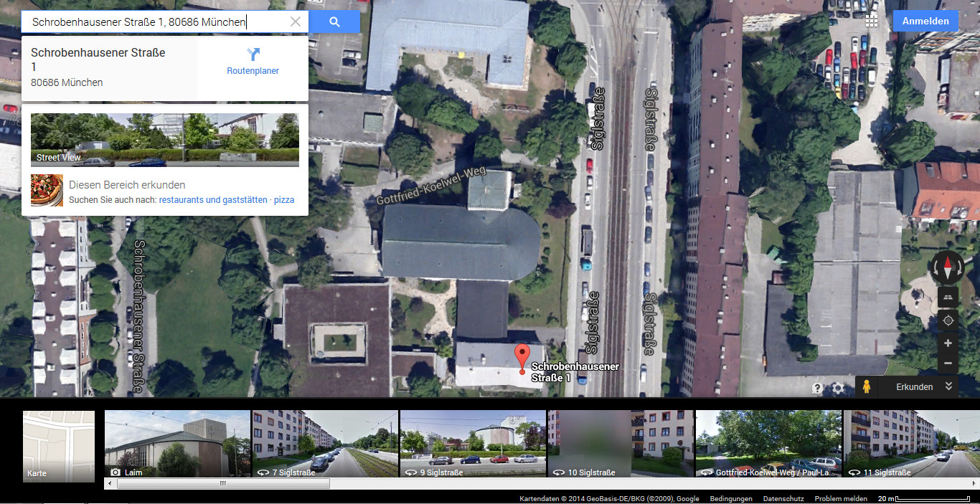
Task: Collapse the Erkunden panel with chevrons
Action: click(948, 386)
